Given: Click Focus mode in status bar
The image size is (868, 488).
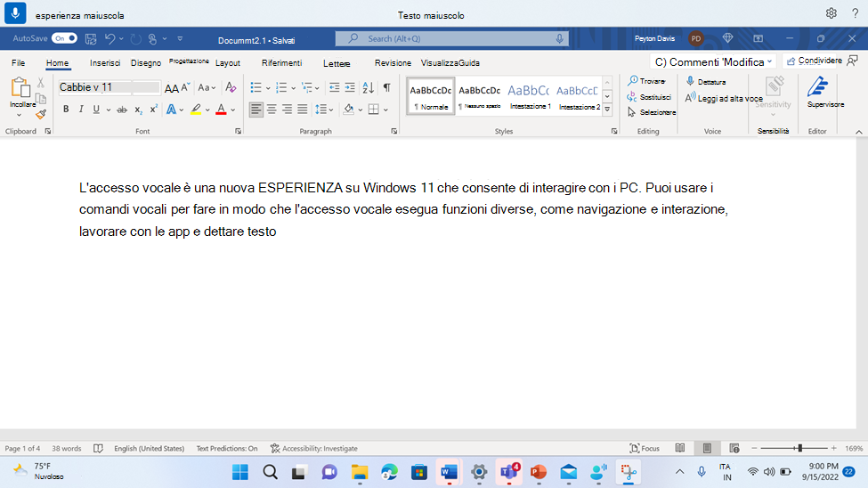Looking at the screenshot, I should click(x=645, y=448).
